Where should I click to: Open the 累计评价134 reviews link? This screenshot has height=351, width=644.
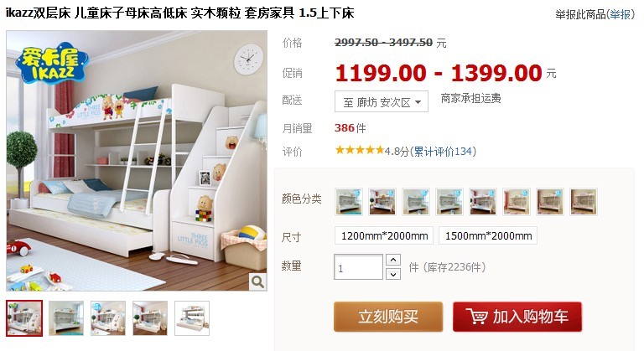[443, 152]
